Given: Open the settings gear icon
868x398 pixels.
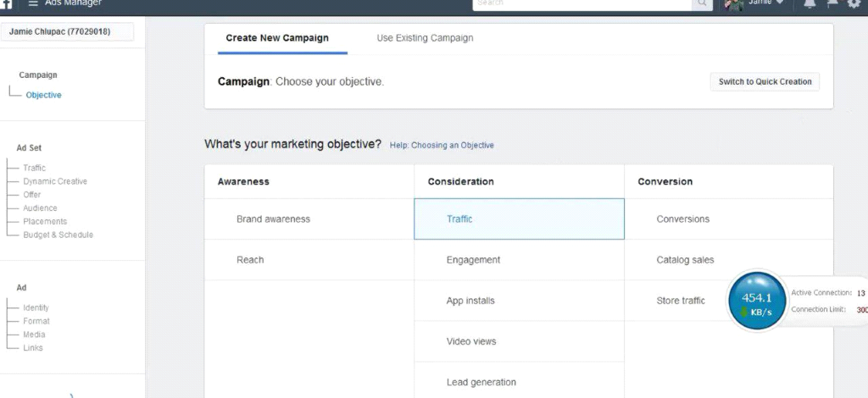Looking at the screenshot, I should (854, 4).
